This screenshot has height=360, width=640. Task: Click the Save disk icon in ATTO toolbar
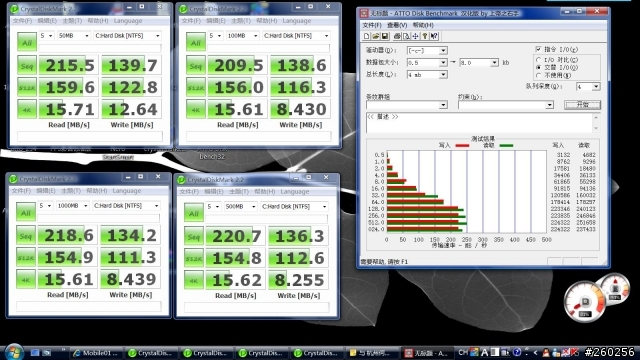click(385, 36)
